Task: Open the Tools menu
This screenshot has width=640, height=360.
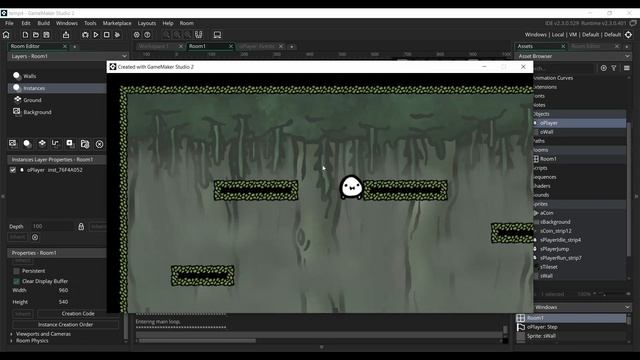Action: point(90,23)
